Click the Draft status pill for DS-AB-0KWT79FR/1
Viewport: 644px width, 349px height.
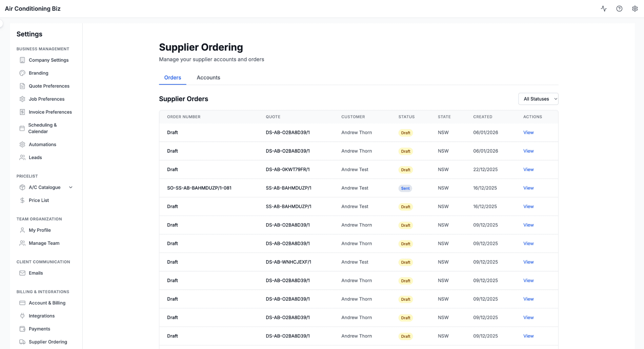coord(405,170)
